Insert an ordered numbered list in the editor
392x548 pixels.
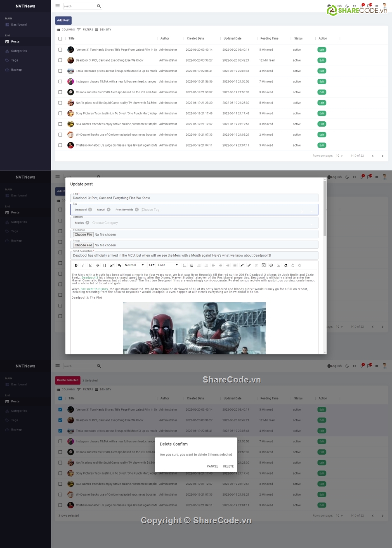pyautogui.click(x=191, y=265)
